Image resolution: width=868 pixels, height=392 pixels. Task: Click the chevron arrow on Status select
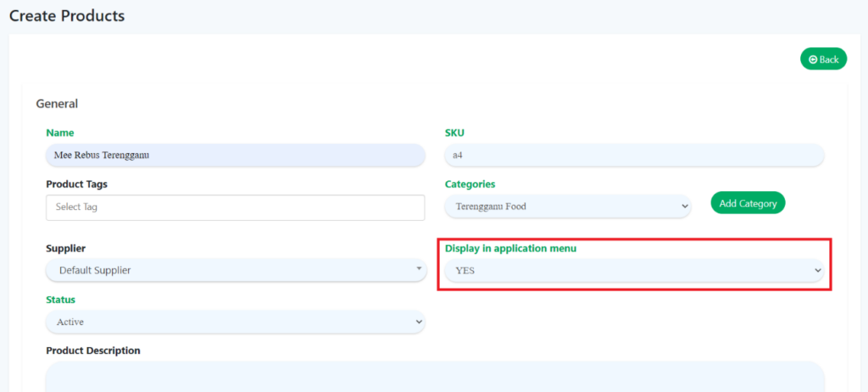418,322
